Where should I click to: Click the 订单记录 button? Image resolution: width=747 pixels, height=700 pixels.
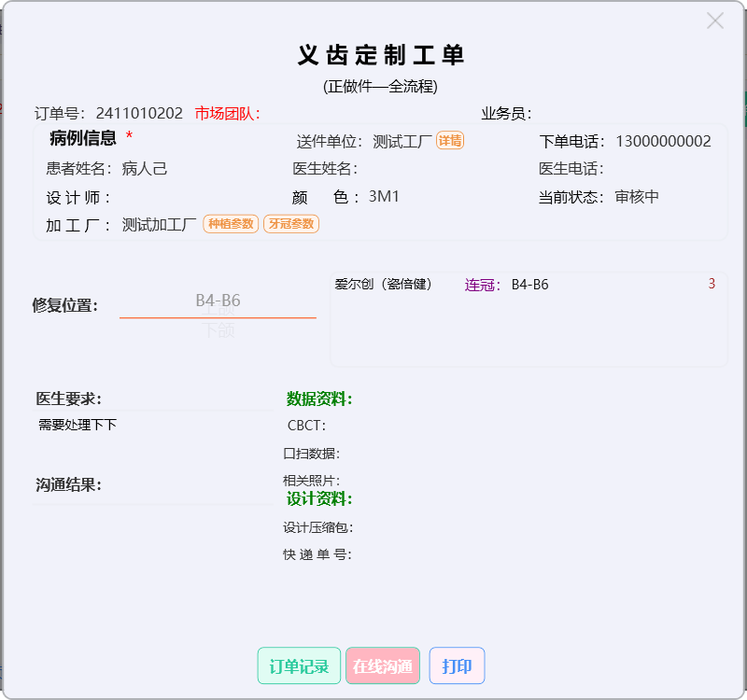click(x=299, y=666)
